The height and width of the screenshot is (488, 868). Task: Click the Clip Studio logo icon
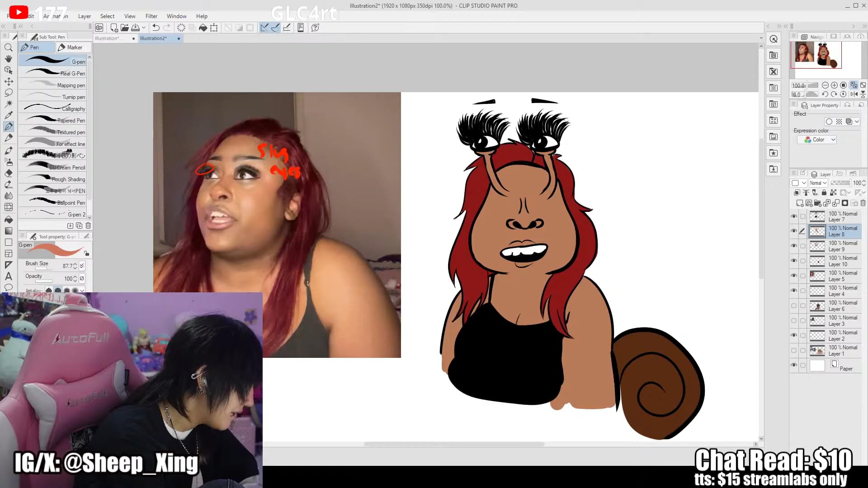pos(99,28)
